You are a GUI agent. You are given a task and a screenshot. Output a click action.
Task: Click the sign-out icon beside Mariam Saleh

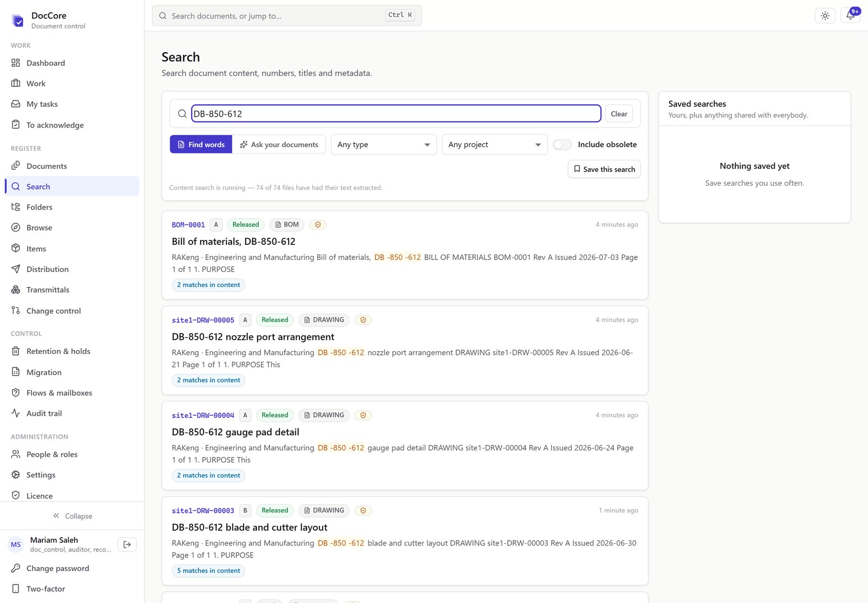tap(127, 544)
